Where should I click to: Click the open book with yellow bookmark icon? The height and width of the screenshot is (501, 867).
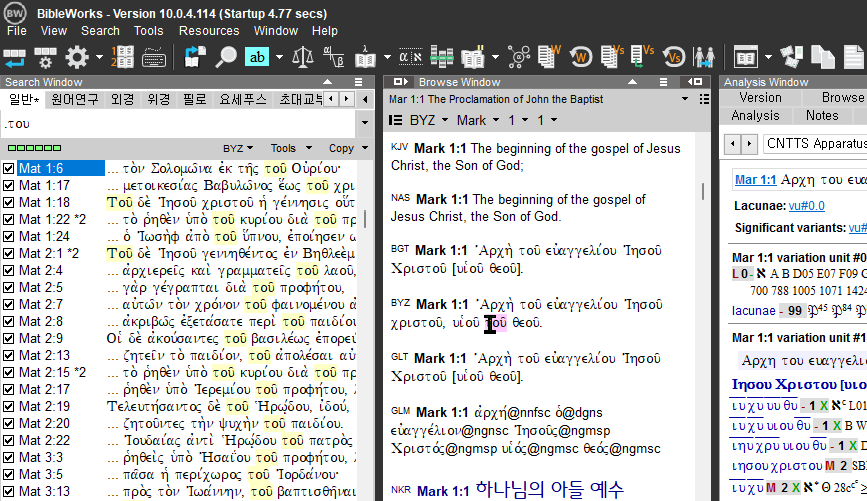(473, 57)
